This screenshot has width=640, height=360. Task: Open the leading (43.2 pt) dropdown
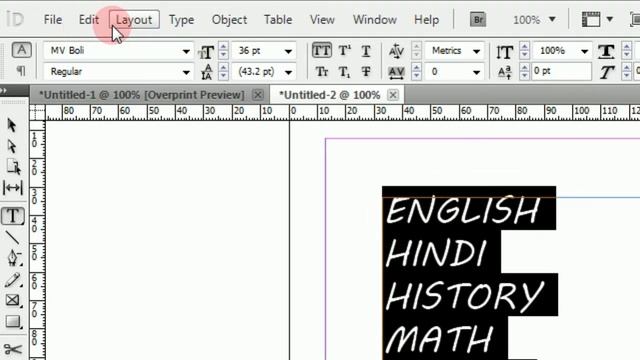coord(288,72)
